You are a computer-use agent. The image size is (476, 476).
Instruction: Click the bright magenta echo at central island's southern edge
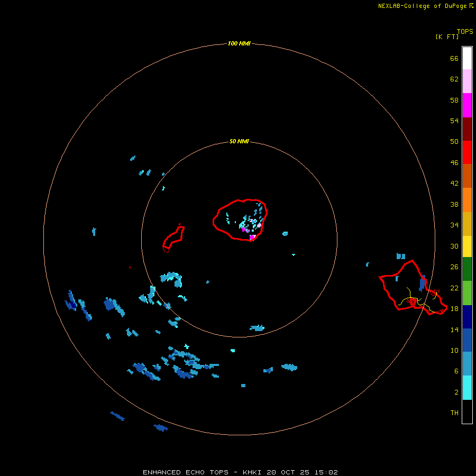pyautogui.click(x=252, y=237)
